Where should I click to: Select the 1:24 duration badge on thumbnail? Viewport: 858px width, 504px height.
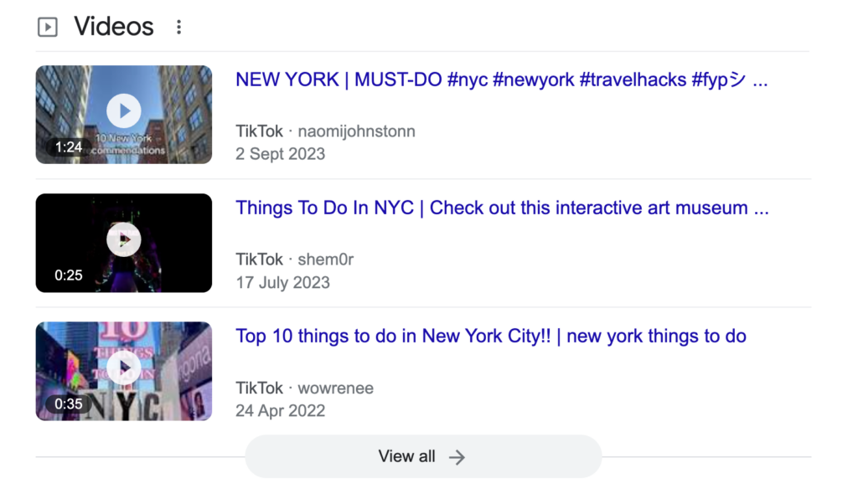(69, 147)
